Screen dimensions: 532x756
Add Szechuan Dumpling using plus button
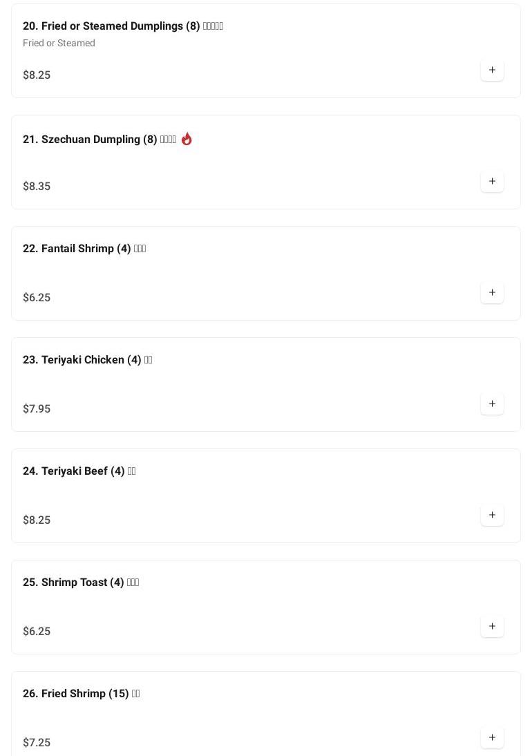[x=492, y=181]
